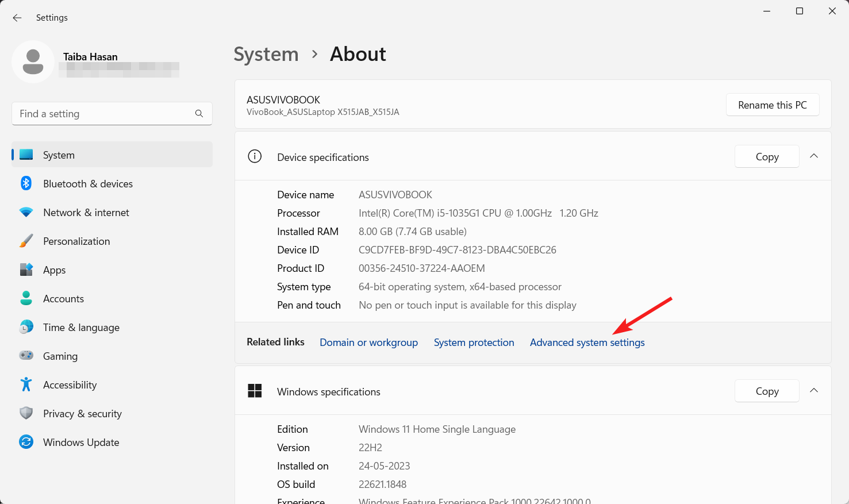Click the Taiba Hasan account name
849x504 pixels.
click(90, 57)
